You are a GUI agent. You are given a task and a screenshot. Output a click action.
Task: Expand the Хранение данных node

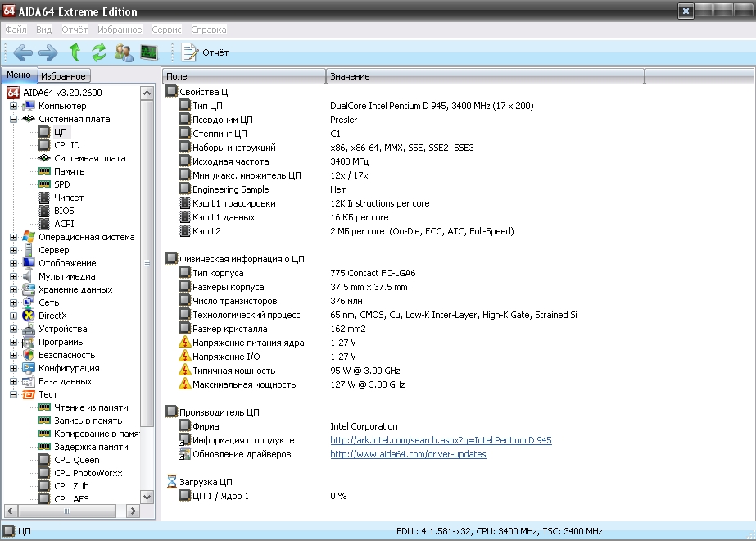(x=13, y=289)
